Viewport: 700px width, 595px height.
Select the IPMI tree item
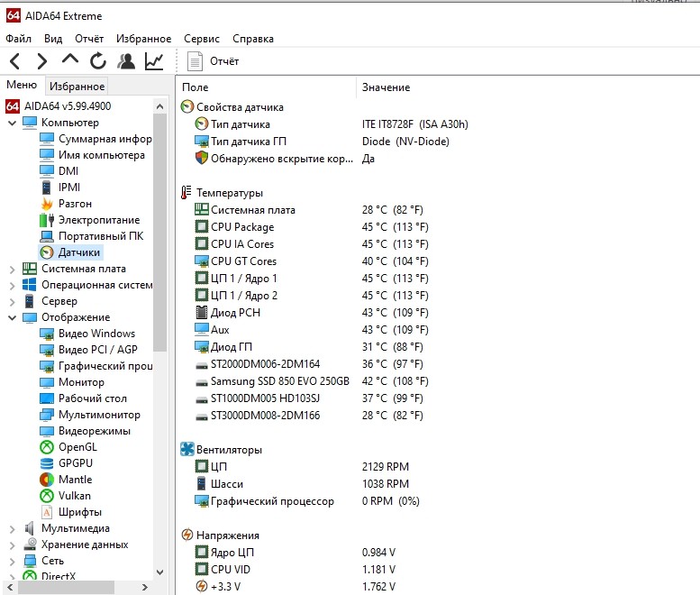point(59,188)
